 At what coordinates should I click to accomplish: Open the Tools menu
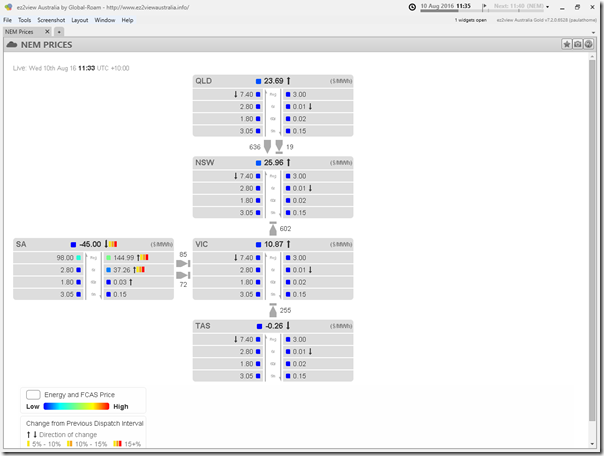coord(24,20)
